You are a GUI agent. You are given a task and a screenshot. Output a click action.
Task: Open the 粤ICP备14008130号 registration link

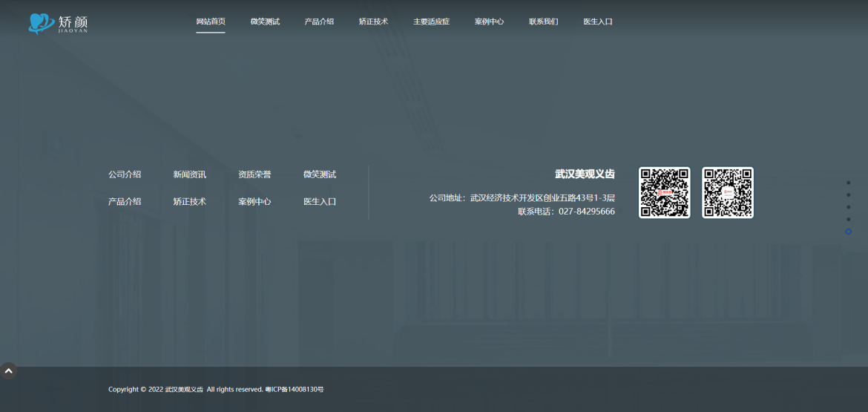click(295, 389)
